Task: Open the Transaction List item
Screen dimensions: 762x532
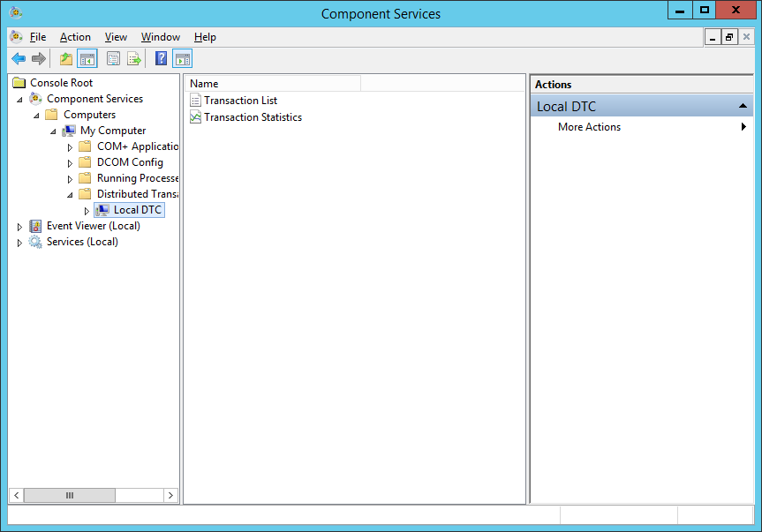Action: tap(240, 101)
